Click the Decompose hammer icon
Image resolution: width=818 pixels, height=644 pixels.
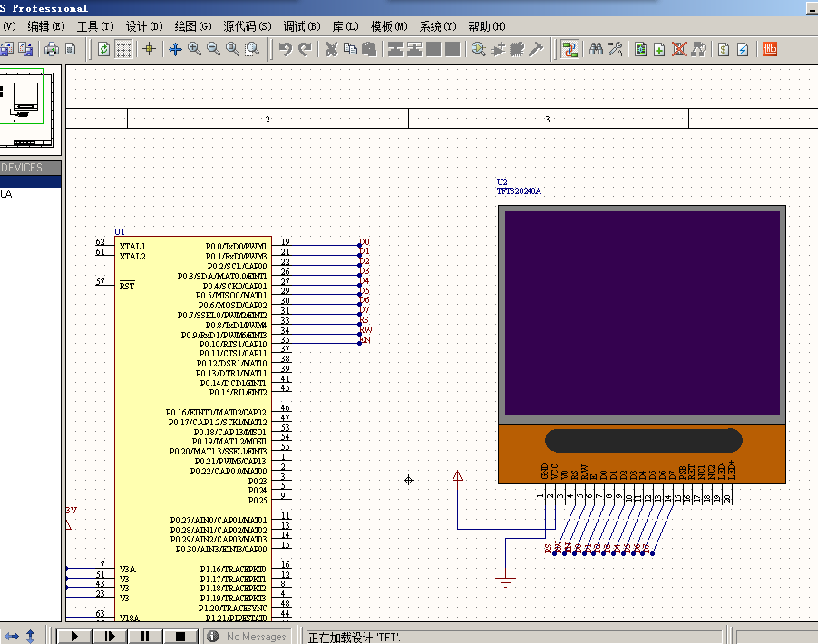click(x=536, y=49)
